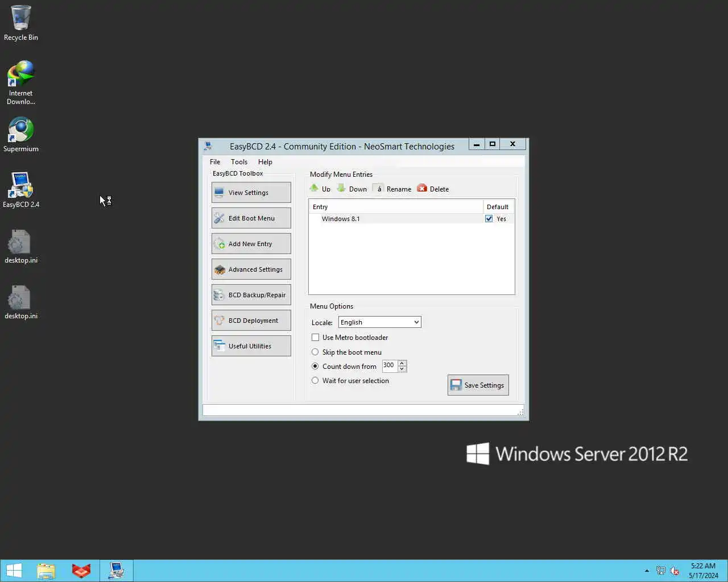Image resolution: width=728 pixels, height=582 pixels.
Task: Click the taskbar clock showing 5:22 AM
Action: click(x=704, y=571)
